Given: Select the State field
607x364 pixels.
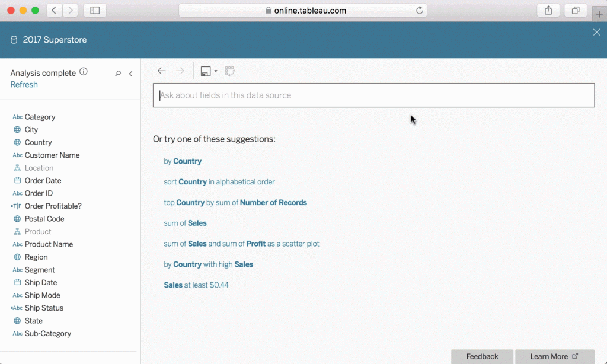Looking at the screenshot, I should [34, 321].
